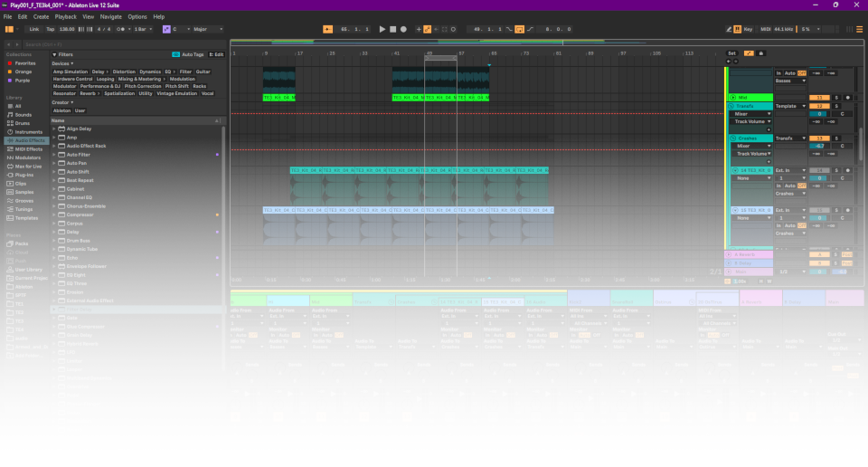This screenshot has width=868, height=467.
Task: Open the User Library place
Action: [x=28, y=269]
